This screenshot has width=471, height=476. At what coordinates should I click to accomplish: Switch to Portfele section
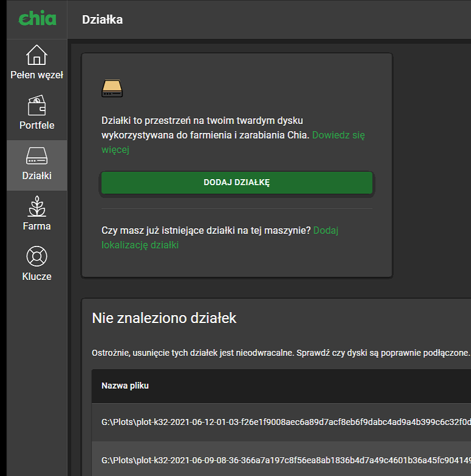(36, 125)
